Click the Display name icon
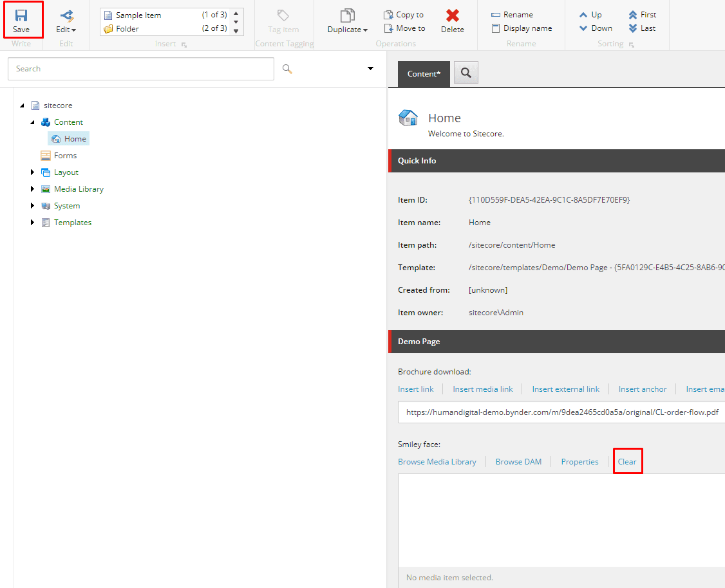The height and width of the screenshot is (588, 725). click(x=496, y=28)
